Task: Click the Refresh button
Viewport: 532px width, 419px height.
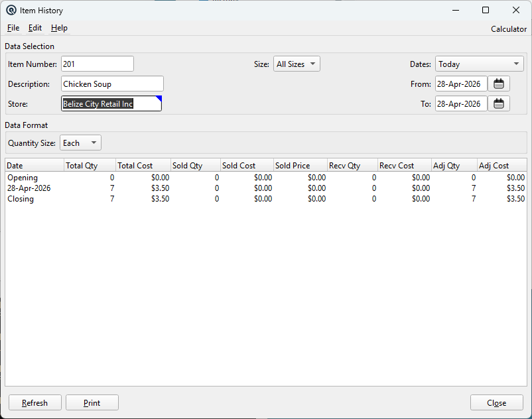Action: pyautogui.click(x=35, y=402)
